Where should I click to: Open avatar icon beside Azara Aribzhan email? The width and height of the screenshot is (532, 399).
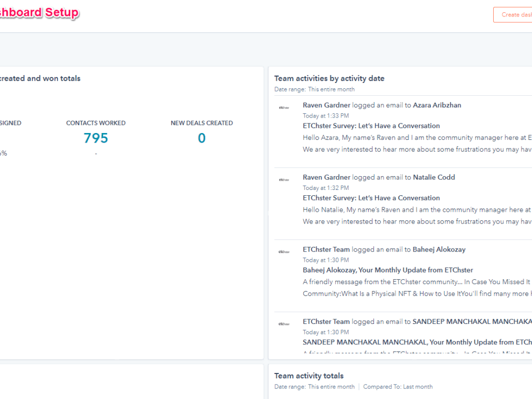point(284,107)
